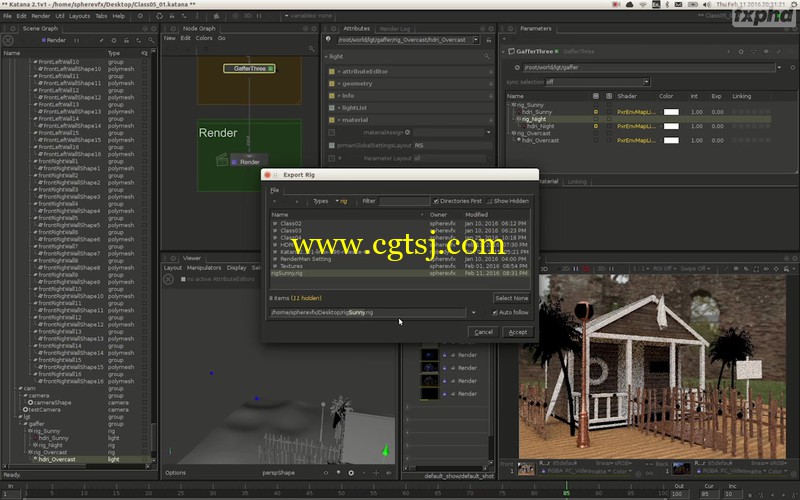Click the bluetooth icon in system tray
800x500 pixels.
coord(667,4)
